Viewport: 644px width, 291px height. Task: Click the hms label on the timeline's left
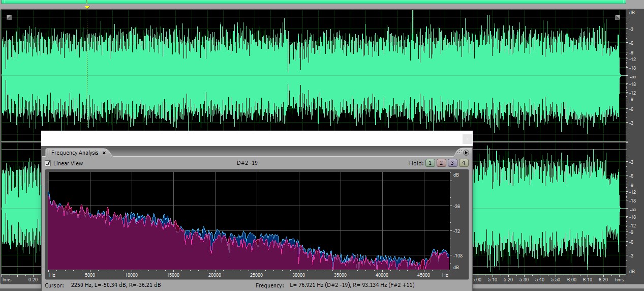coord(7,279)
